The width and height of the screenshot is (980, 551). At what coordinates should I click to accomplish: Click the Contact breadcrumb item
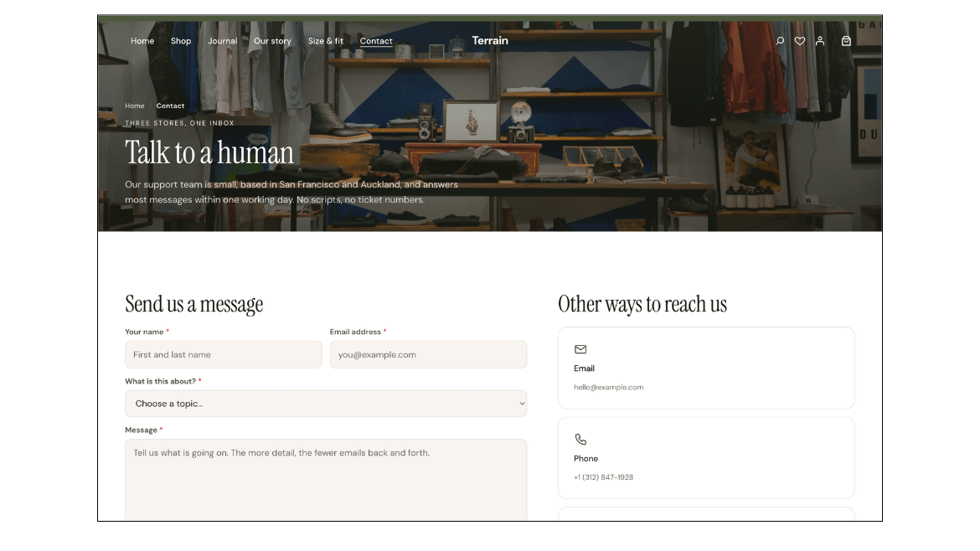[x=170, y=106]
